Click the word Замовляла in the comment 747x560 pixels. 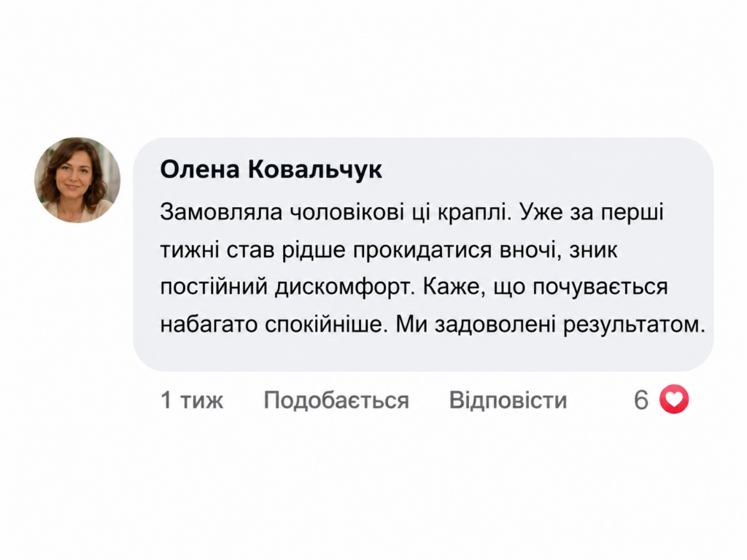click(x=222, y=212)
